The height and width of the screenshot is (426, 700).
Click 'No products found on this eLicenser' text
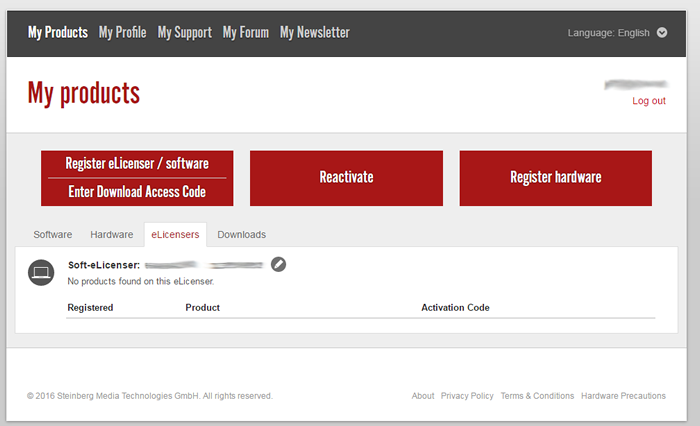pyautogui.click(x=141, y=281)
